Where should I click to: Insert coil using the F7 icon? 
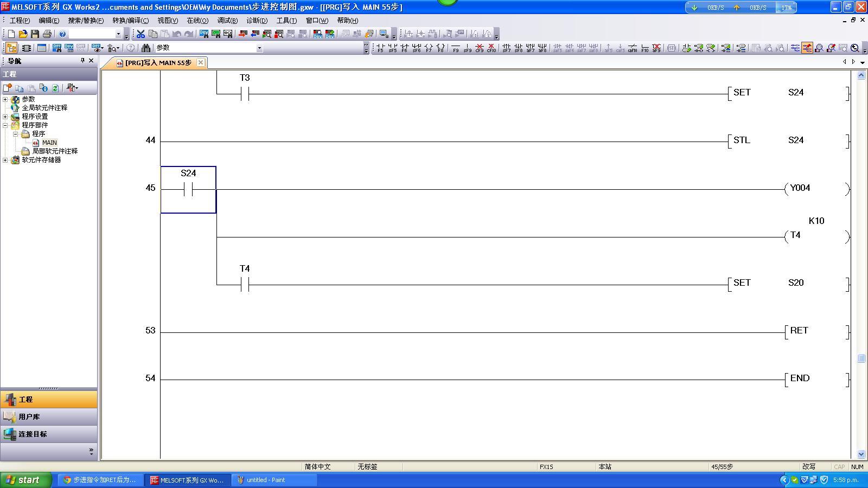[429, 48]
